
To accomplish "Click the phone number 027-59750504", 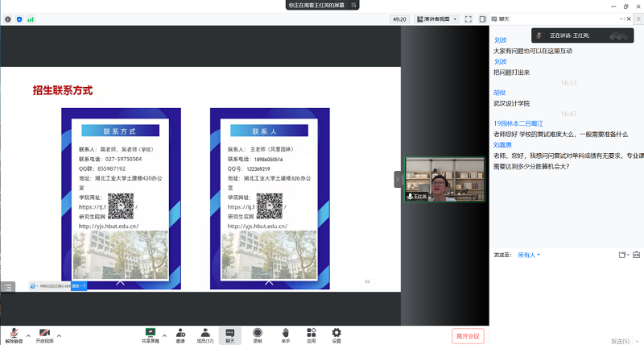I will click(124, 159).
